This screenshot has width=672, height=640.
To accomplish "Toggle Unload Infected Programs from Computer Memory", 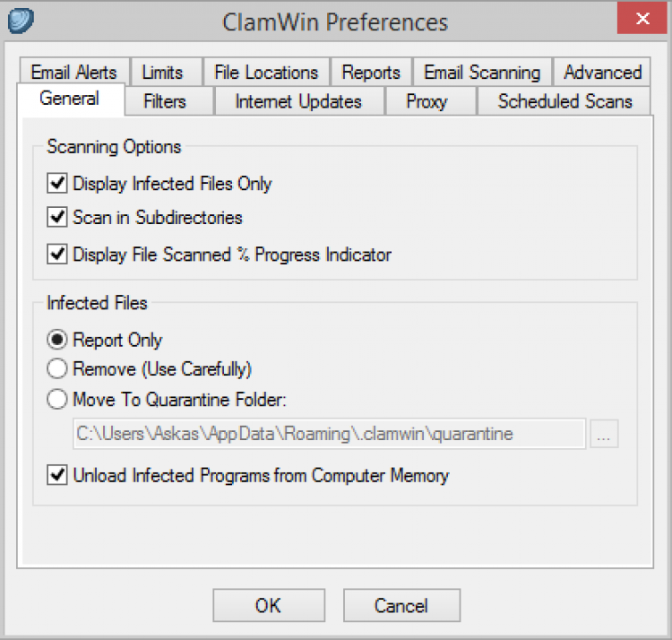I will coord(58,476).
